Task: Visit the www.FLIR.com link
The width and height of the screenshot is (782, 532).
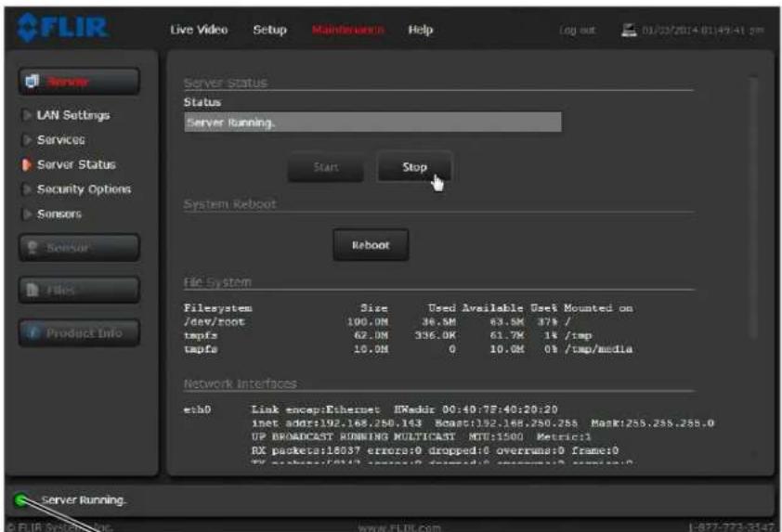Action: point(399,527)
